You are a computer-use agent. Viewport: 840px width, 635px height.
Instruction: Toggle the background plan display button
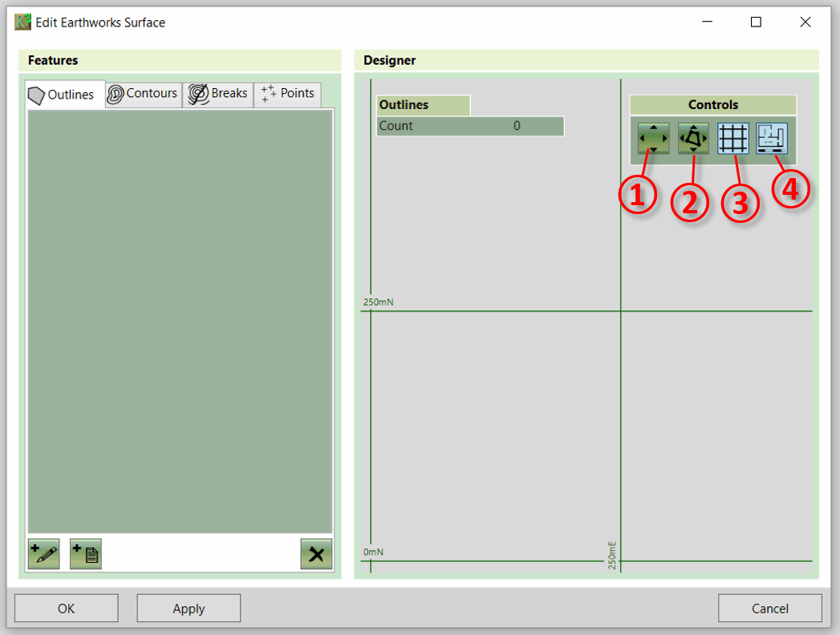[x=772, y=138]
